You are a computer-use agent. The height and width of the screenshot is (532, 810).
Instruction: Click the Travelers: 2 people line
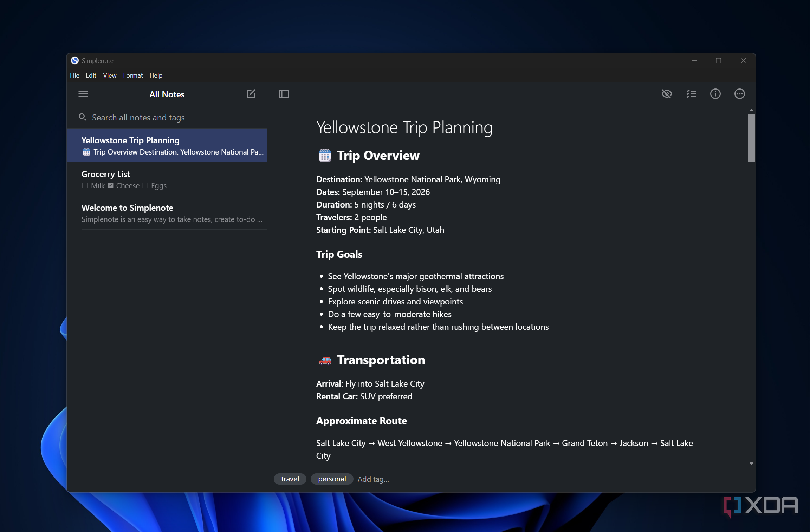[351, 217]
